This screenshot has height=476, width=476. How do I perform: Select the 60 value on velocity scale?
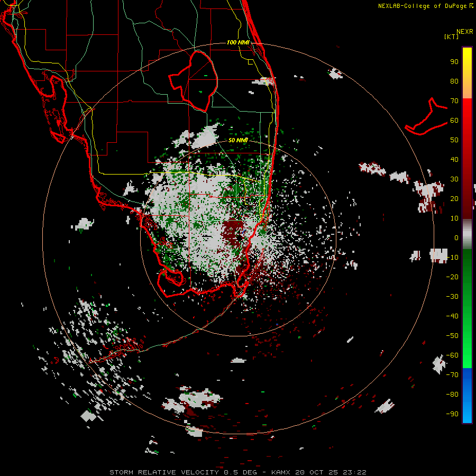[x=454, y=120]
